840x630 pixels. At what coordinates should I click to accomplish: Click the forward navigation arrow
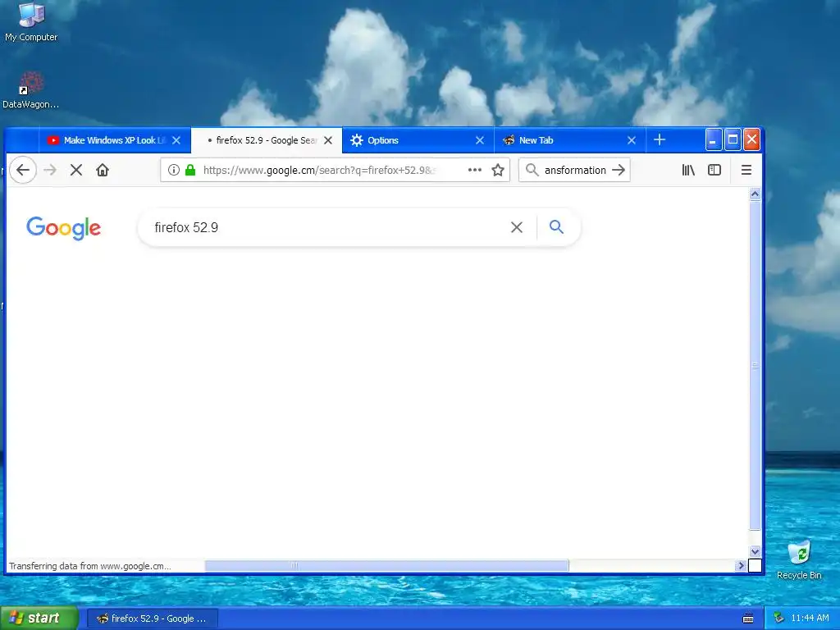pos(50,171)
